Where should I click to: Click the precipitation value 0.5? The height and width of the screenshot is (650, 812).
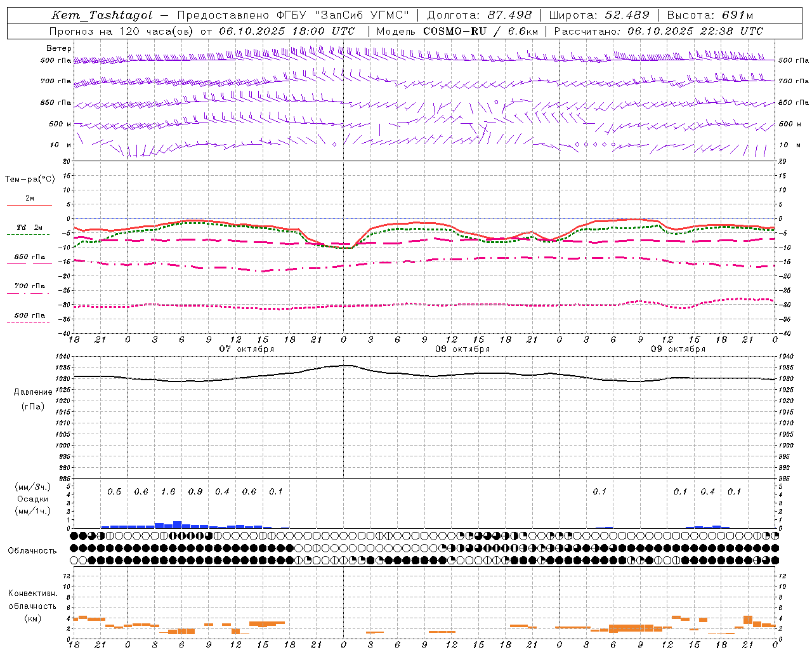pos(114,492)
